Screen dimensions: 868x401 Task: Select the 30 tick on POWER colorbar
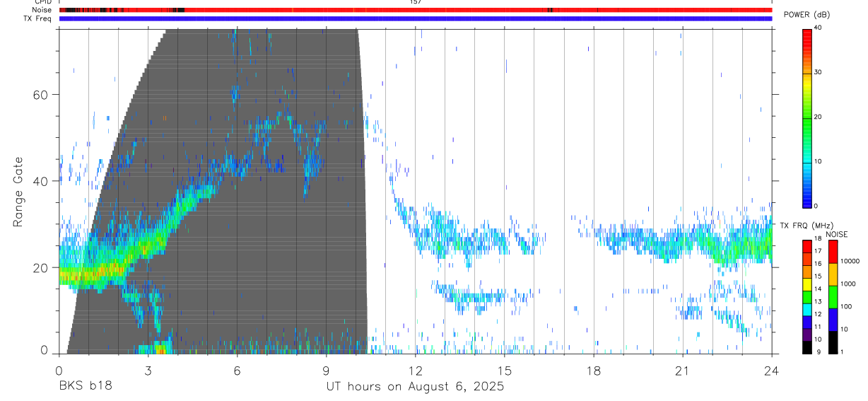(x=817, y=73)
